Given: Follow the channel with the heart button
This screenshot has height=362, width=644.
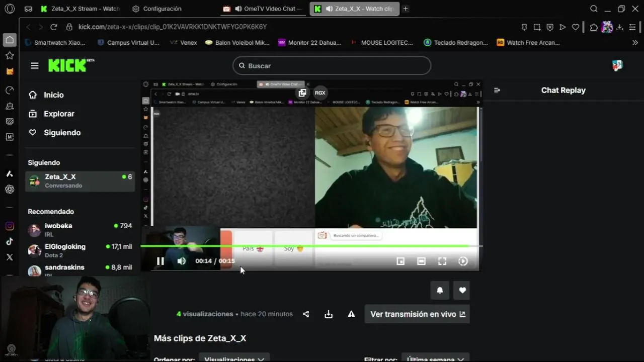Looking at the screenshot, I should coord(462,290).
